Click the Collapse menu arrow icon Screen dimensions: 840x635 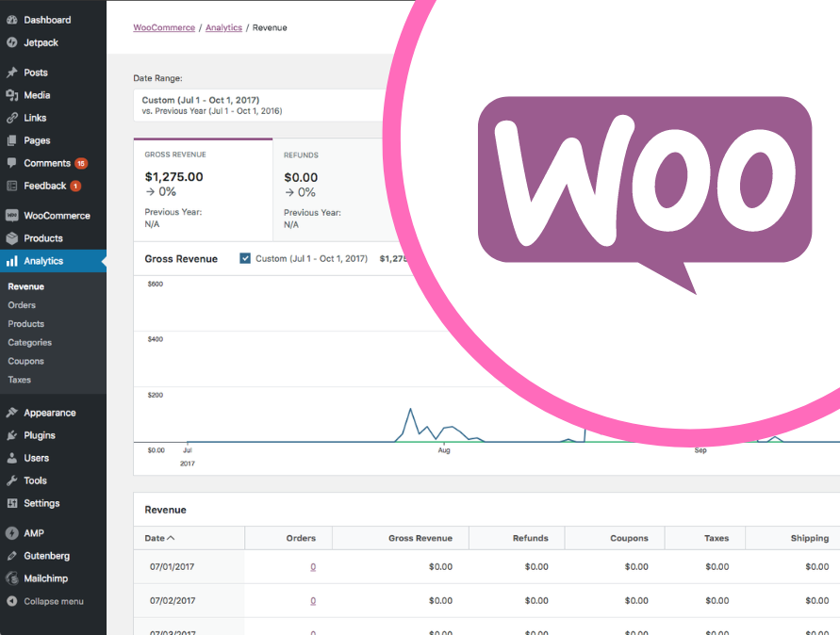[x=12, y=601]
